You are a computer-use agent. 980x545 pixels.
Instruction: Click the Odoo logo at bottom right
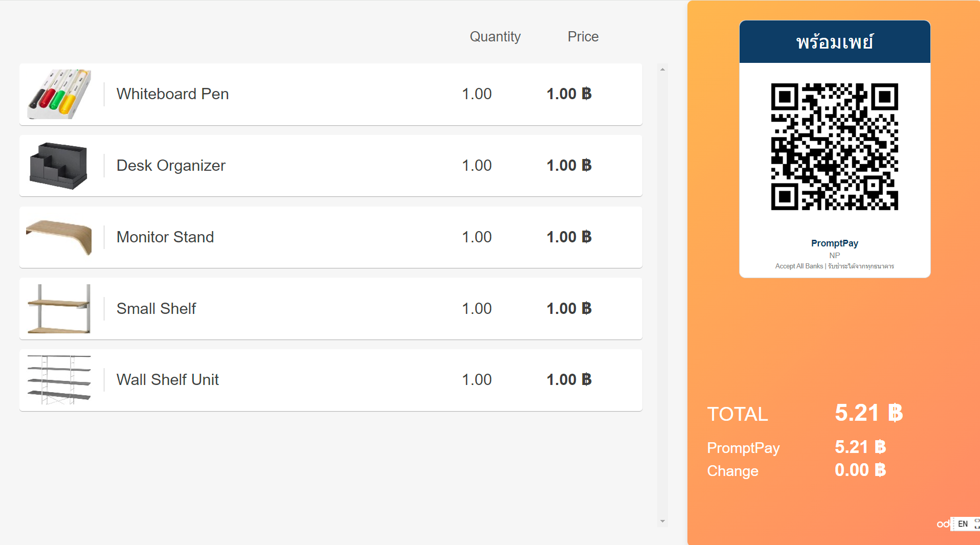click(x=943, y=524)
